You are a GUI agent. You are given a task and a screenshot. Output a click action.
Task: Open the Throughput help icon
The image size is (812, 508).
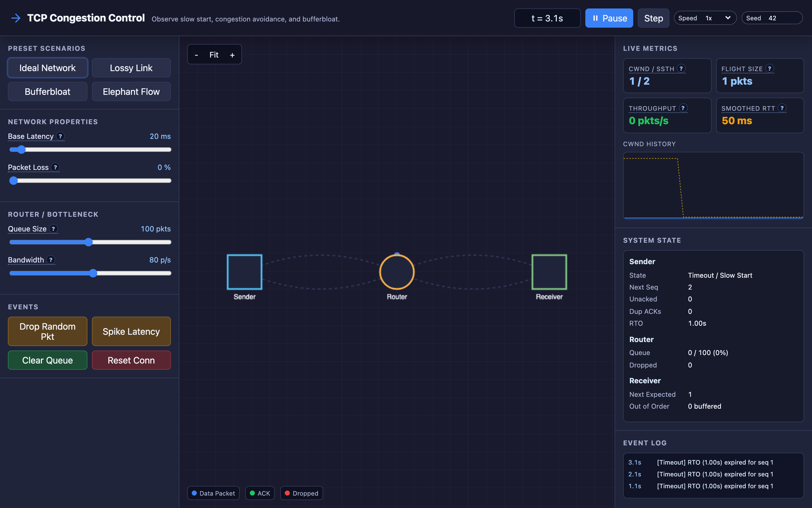pyautogui.click(x=683, y=108)
